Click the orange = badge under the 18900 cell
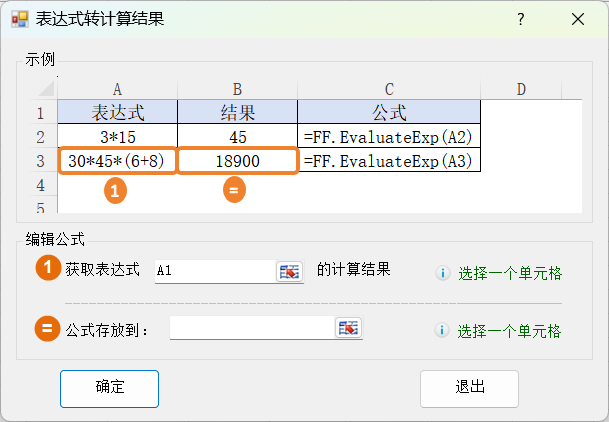609x422 pixels. click(234, 191)
